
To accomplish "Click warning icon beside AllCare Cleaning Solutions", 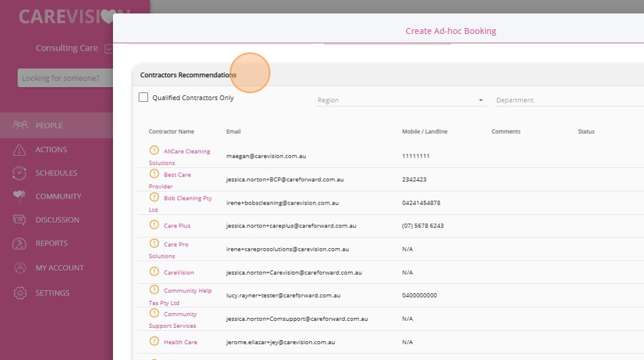I will 154,151.
